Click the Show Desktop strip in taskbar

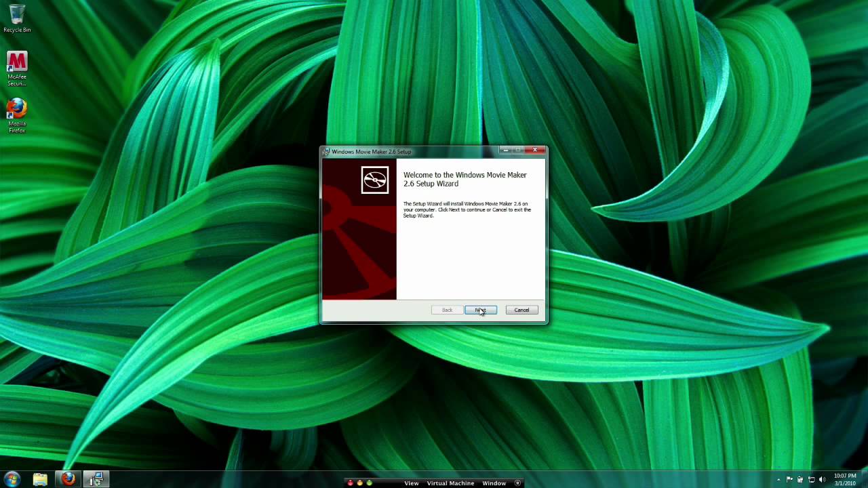pyautogui.click(x=864, y=479)
